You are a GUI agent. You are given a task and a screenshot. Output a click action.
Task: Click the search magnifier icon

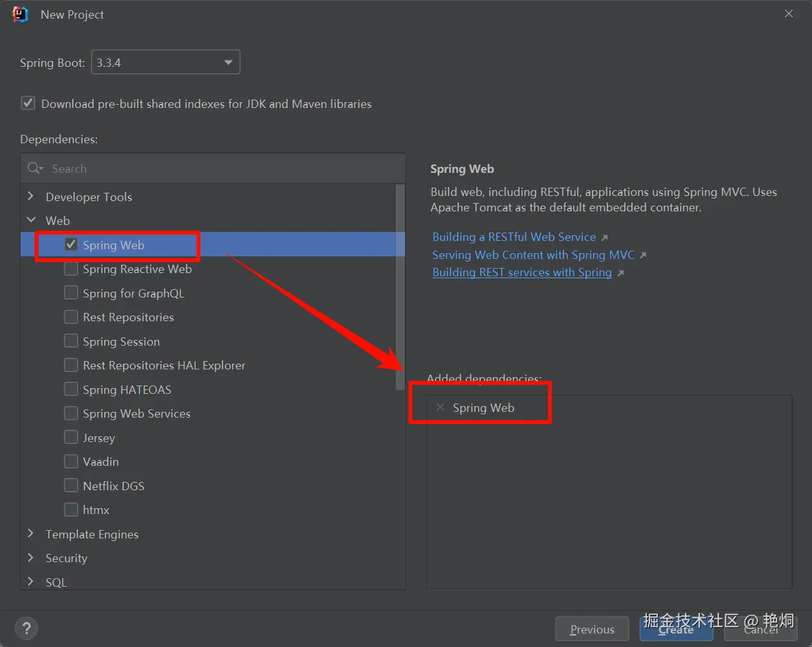(35, 168)
